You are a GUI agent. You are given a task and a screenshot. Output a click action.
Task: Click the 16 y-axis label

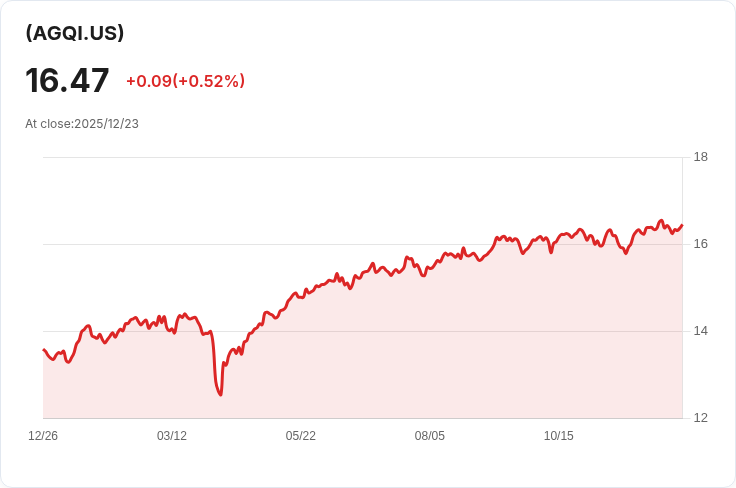700,244
